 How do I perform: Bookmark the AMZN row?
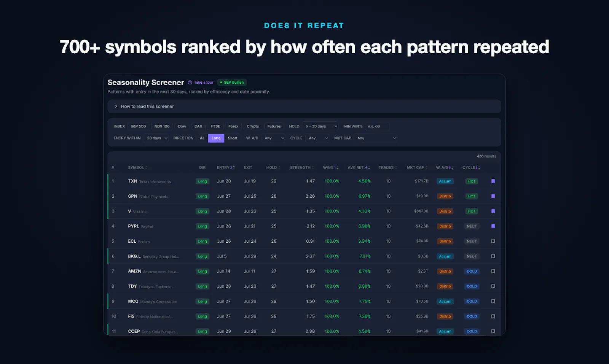pyautogui.click(x=493, y=271)
